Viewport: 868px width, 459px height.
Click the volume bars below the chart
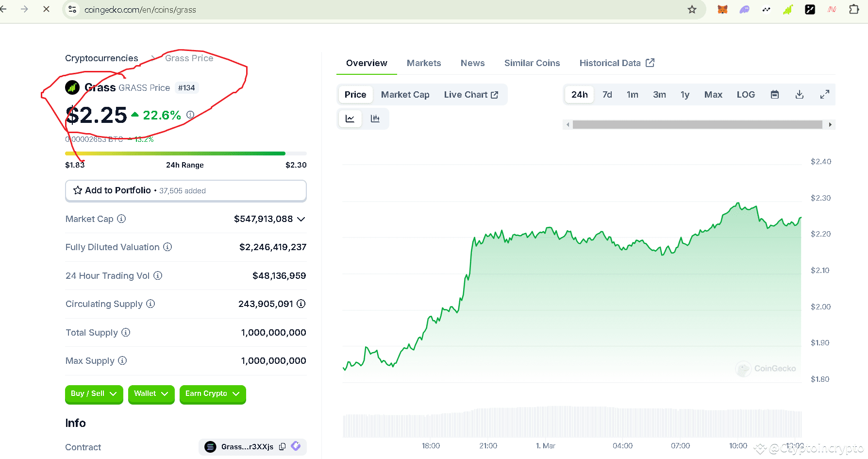[572, 422]
